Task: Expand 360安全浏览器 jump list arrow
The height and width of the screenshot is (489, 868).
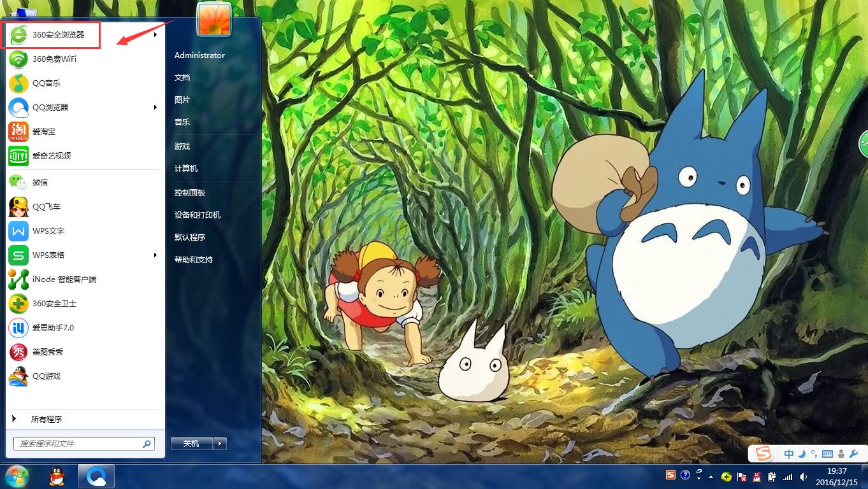Action: click(156, 35)
